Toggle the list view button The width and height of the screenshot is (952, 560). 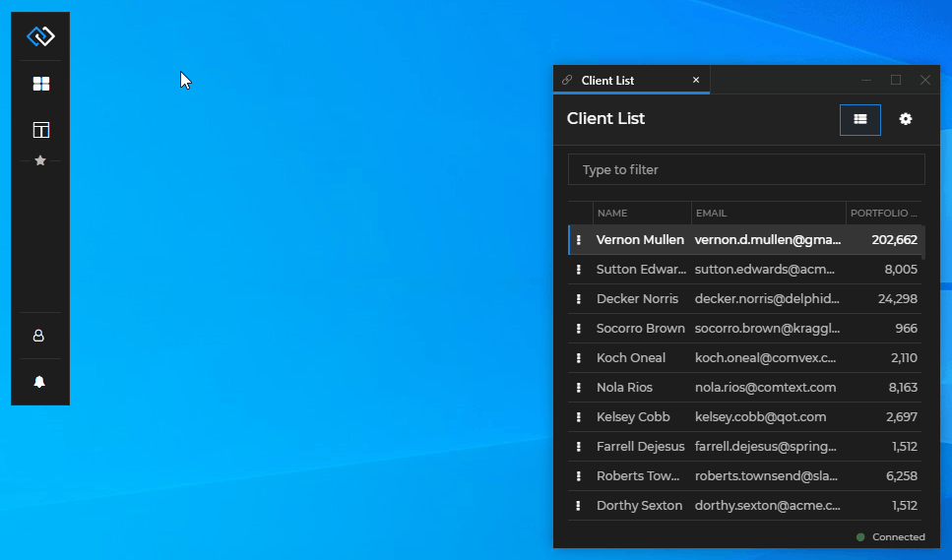tap(859, 119)
